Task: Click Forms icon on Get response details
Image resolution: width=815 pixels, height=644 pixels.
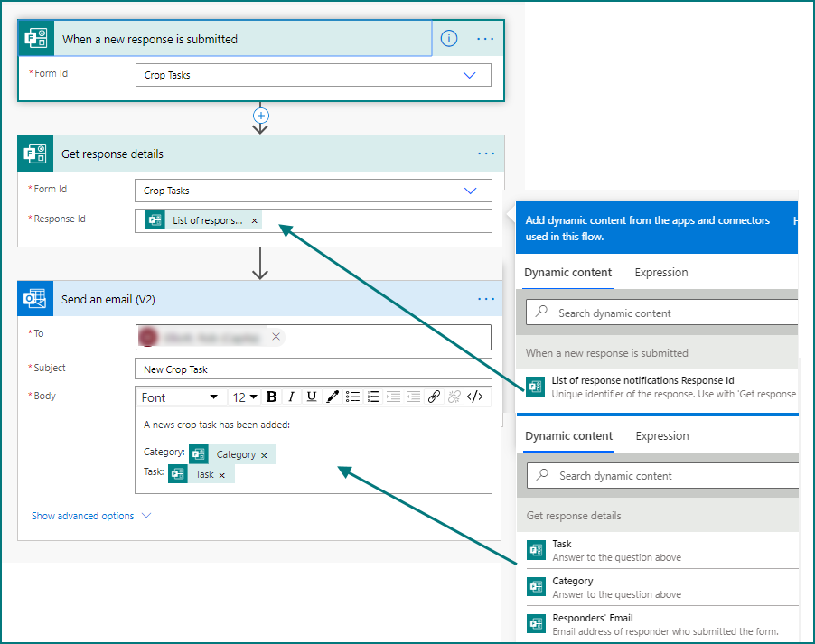Action: pos(35,154)
